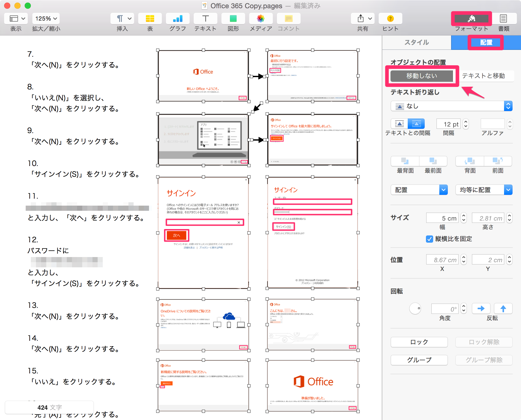Click the 角度 0° field
This screenshot has width=521, height=420.
pos(445,309)
